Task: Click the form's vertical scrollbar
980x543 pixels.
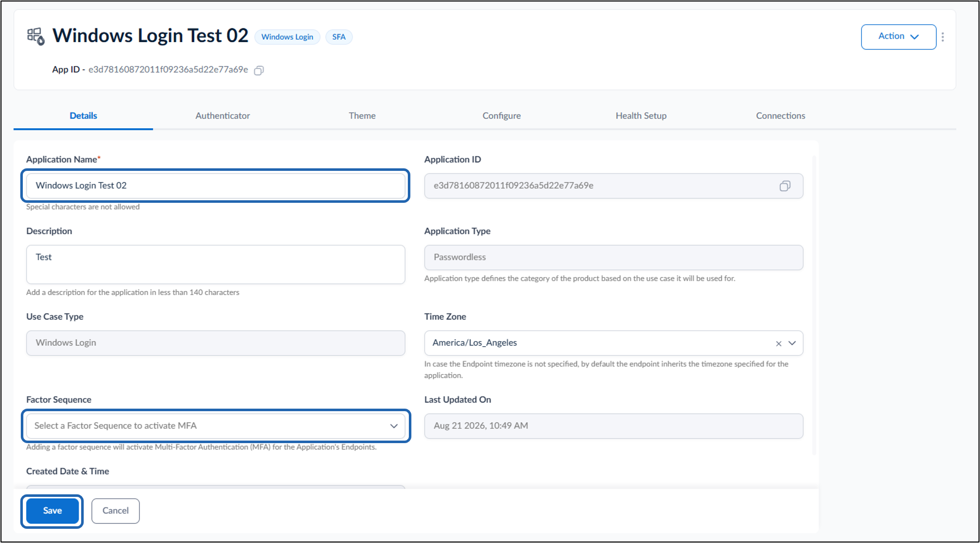Action: (815, 306)
